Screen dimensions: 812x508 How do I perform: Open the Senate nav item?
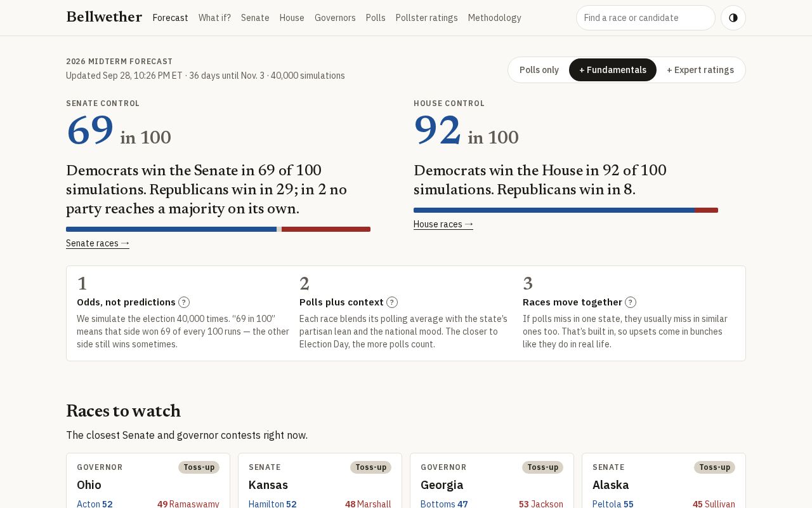(255, 18)
